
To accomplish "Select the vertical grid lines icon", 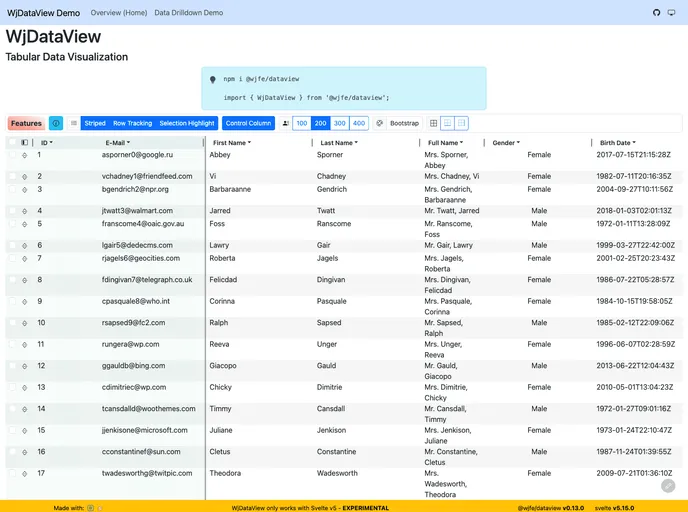I will click(461, 123).
